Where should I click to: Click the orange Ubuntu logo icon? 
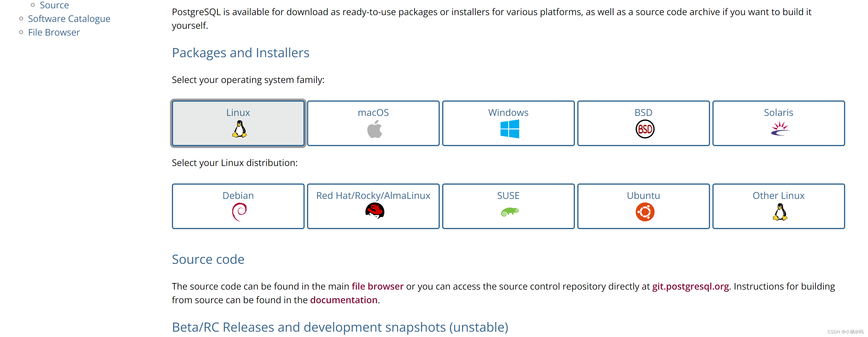645,212
